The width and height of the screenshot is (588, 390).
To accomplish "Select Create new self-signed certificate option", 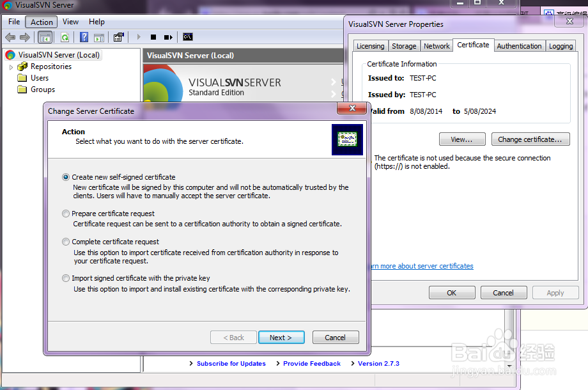I will 66,177.
